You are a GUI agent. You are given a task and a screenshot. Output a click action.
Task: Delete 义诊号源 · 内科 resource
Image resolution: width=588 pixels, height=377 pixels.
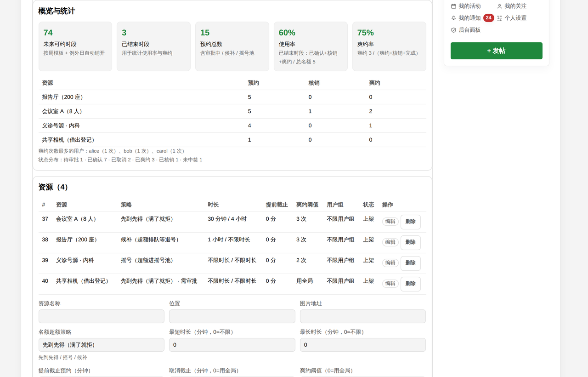[410, 263]
